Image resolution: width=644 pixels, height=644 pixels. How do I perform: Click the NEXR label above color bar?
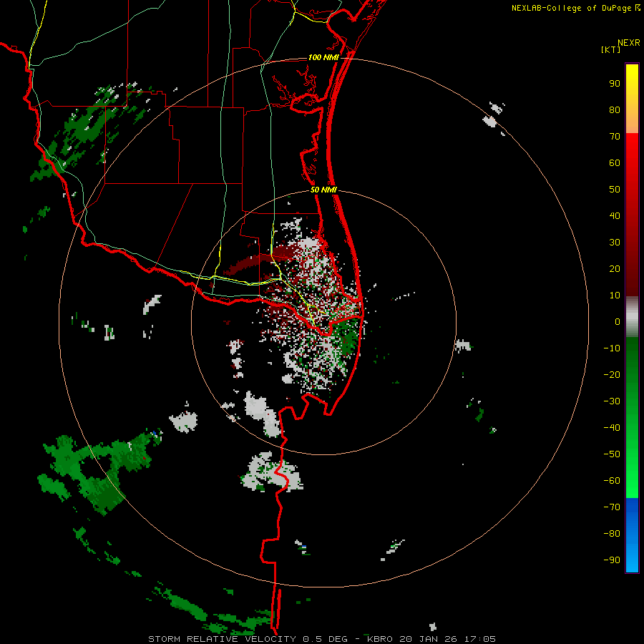point(629,43)
